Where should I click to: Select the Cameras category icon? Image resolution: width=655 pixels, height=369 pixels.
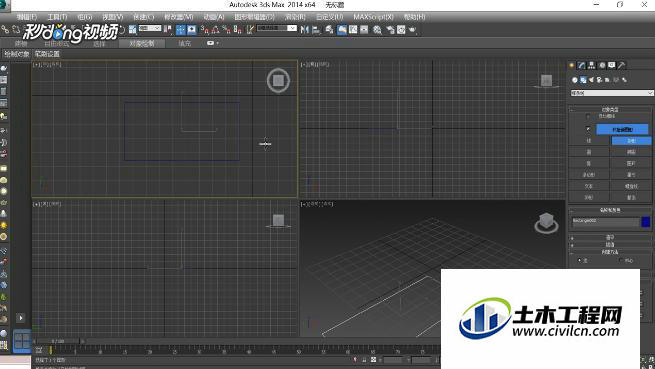point(599,79)
